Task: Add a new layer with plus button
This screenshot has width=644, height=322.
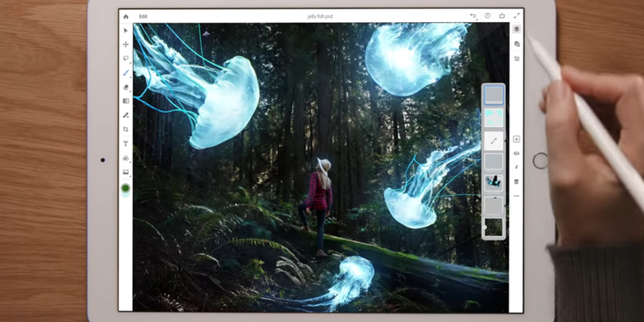Action: tap(517, 139)
